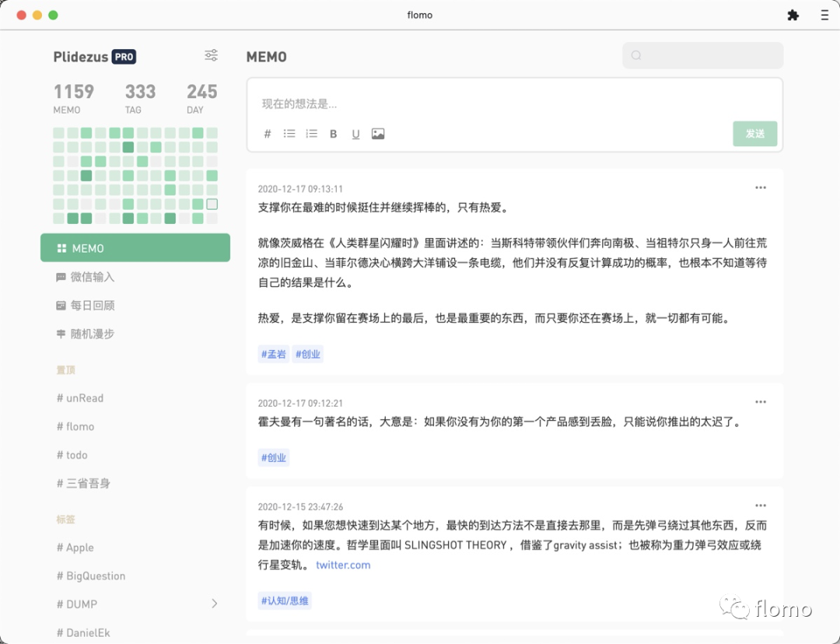
Task: Click the 333 TAG count
Action: click(x=140, y=98)
